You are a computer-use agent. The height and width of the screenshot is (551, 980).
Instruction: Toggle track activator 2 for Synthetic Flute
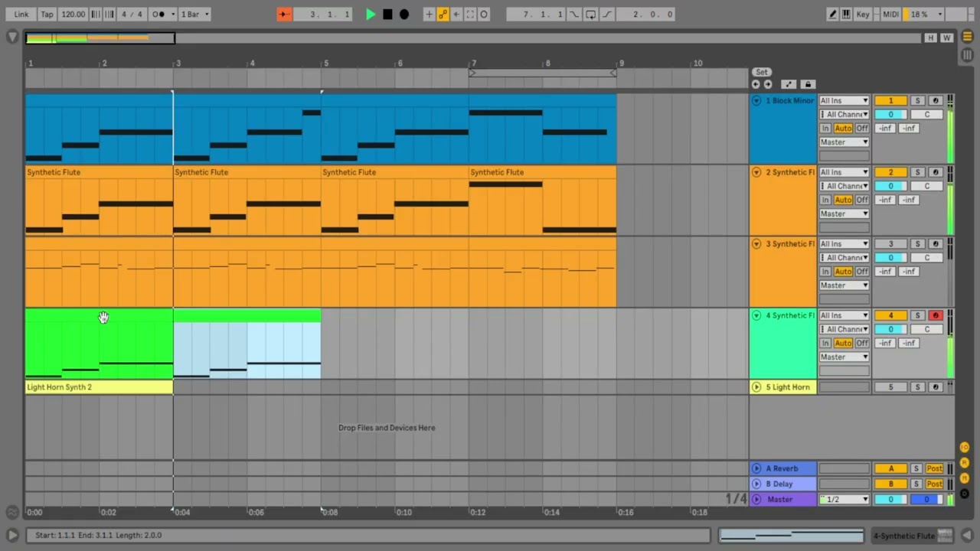point(890,172)
